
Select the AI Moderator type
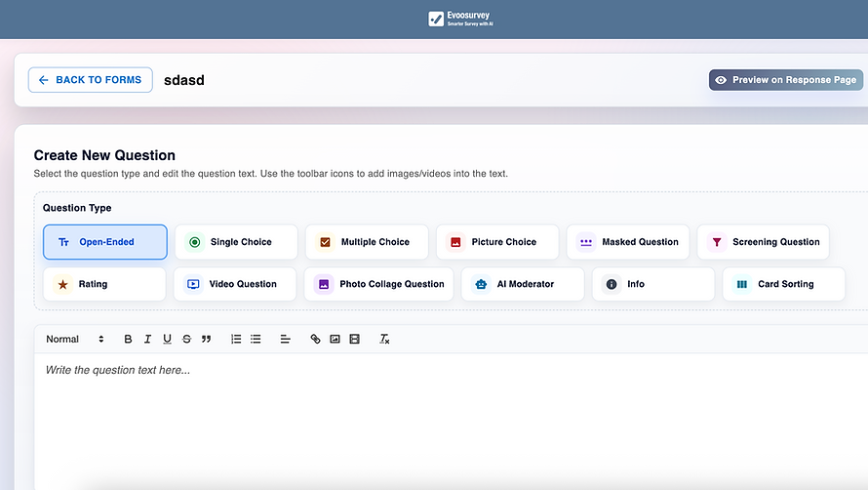click(x=523, y=284)
